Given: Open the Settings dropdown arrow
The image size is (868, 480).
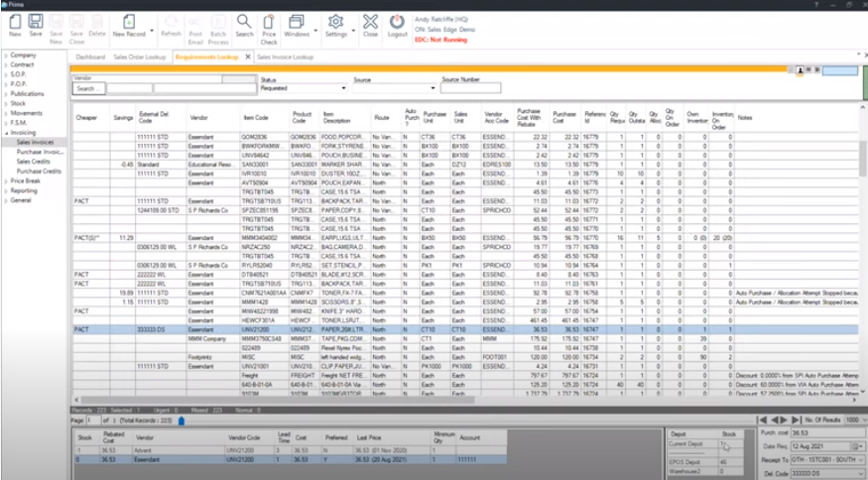Looking at the screenshot, I should [x=353, y=31].
